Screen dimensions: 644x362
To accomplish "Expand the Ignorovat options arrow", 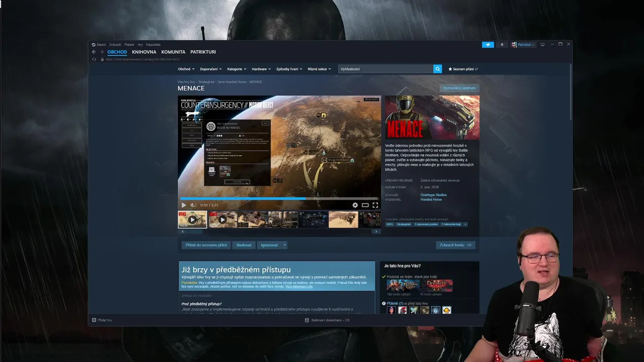I will (x=285, y=245).
